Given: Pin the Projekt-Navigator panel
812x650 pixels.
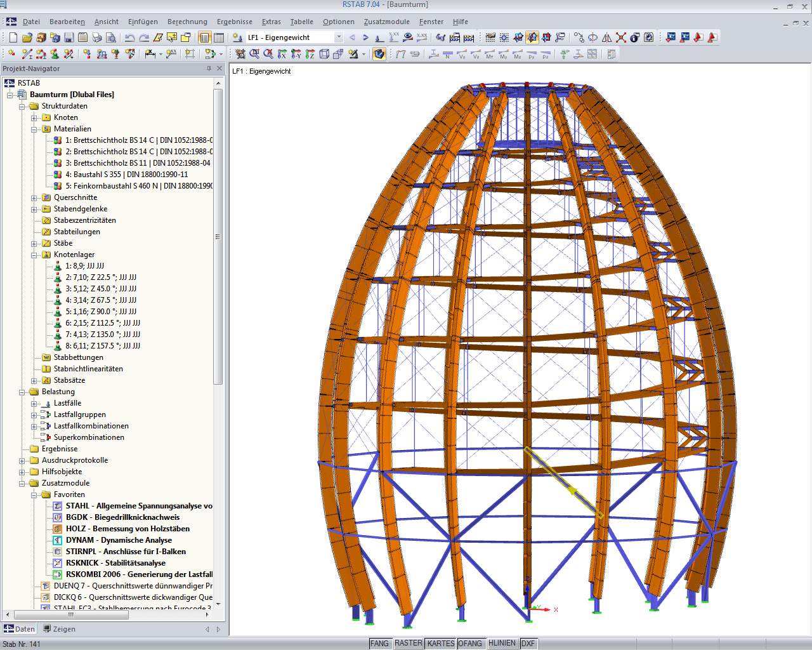Looking at the screenshot, I should 209,69.
